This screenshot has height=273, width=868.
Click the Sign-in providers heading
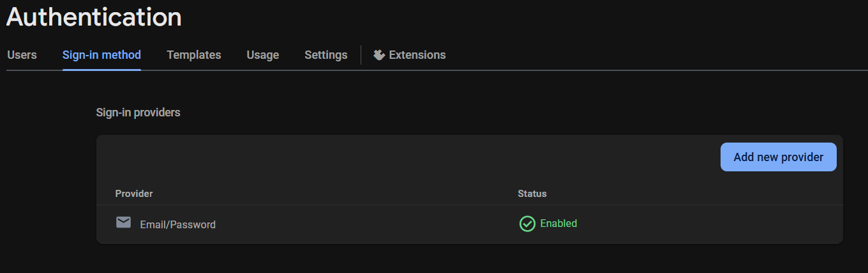(138, 113)
